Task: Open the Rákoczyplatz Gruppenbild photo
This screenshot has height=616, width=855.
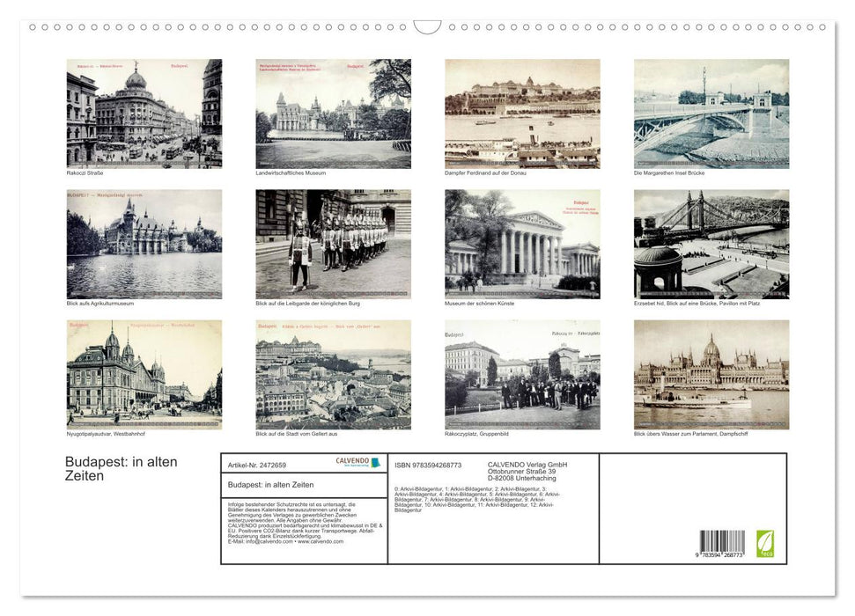Action: [x=522, y=375]
